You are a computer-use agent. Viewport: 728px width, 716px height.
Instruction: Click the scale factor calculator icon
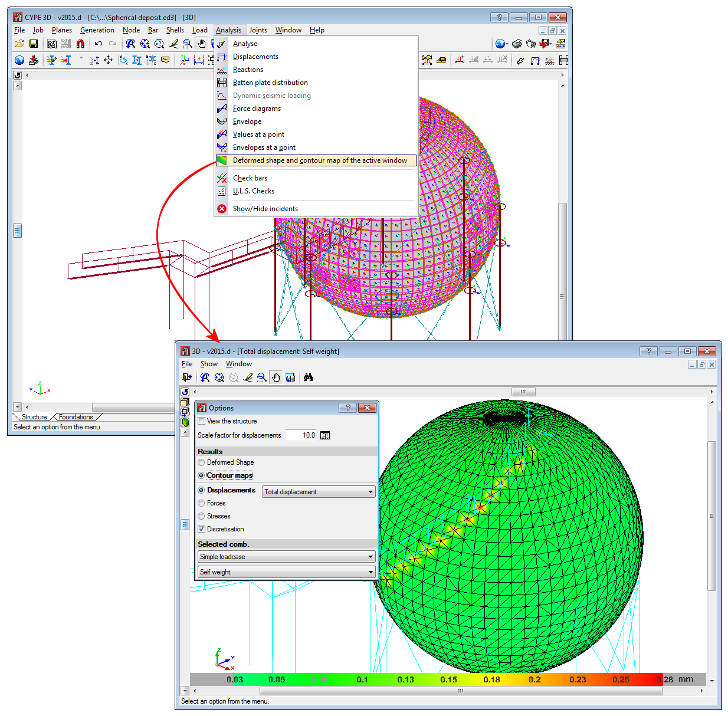pyautogui.click(x=325, y=435)
